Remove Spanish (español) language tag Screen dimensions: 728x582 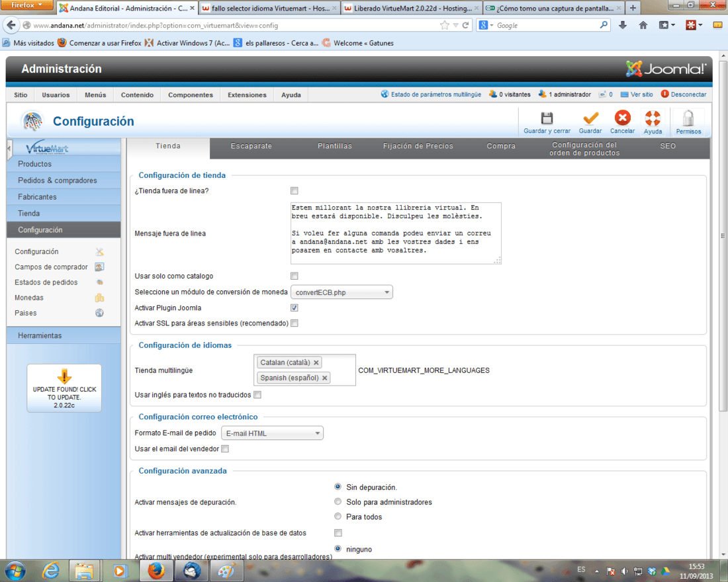(x=325, y=378)
